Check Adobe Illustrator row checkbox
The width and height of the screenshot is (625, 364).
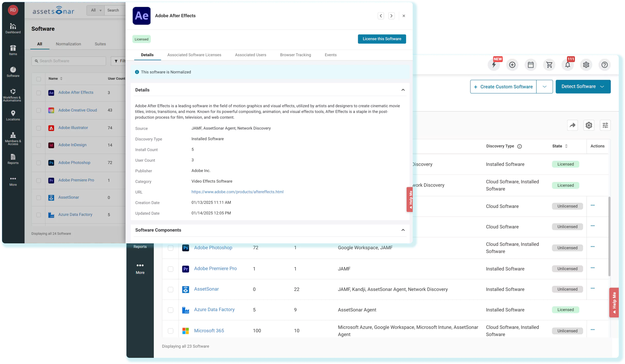(x=39, y=128)
